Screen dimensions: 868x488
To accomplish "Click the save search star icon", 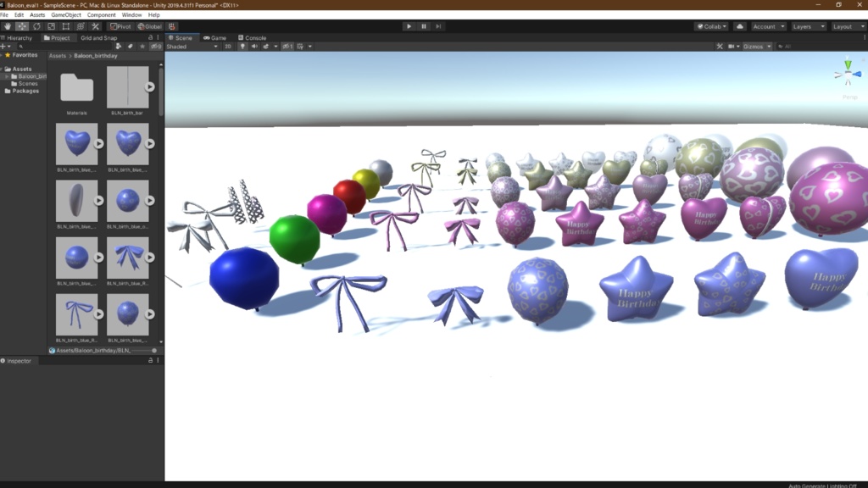I will tap(142, 47).
